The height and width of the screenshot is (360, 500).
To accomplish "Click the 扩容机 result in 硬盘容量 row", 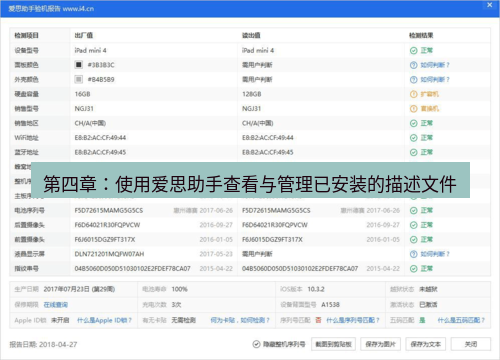I will [x=430, y=94].
